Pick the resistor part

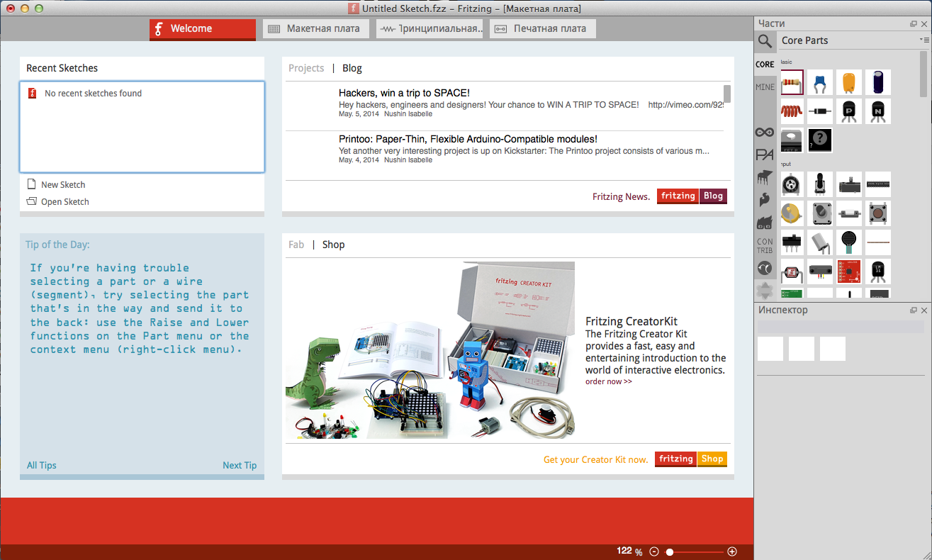(792, 82)
